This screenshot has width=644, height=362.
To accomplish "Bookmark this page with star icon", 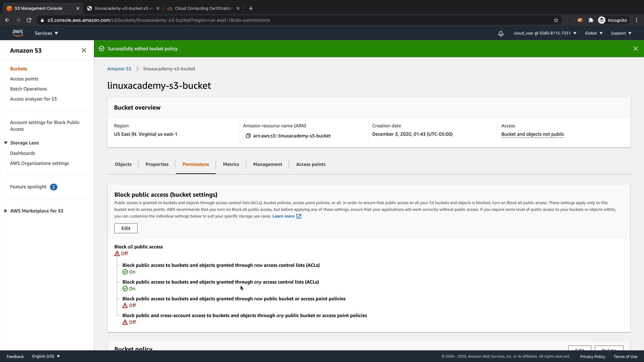I will click(x=556, y=20).
